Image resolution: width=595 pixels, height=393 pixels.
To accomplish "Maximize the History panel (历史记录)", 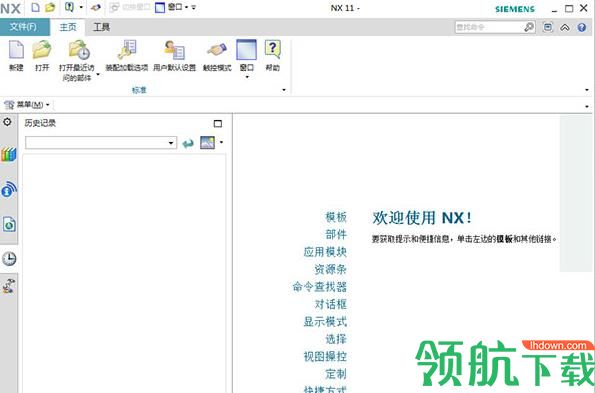I will point(218,123).
